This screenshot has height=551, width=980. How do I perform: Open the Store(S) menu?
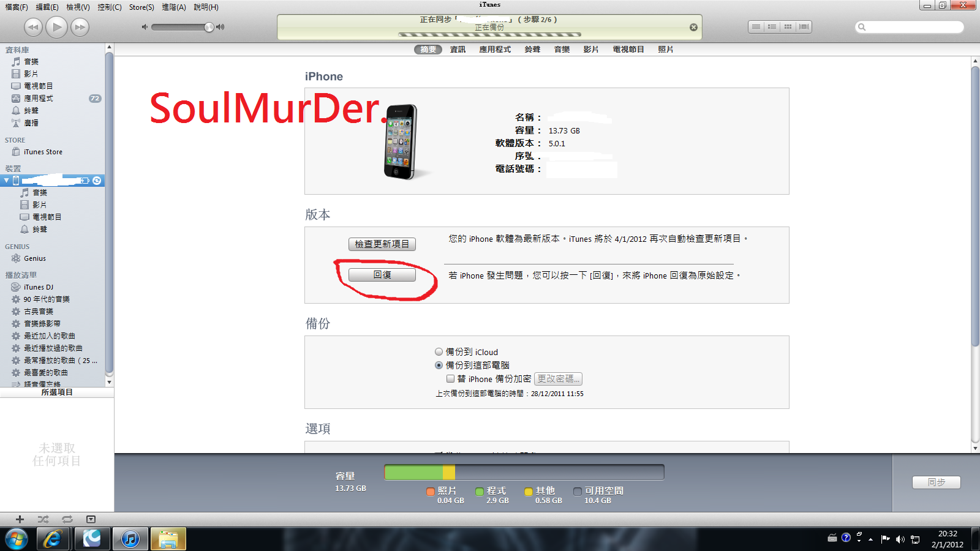(141, 7)
